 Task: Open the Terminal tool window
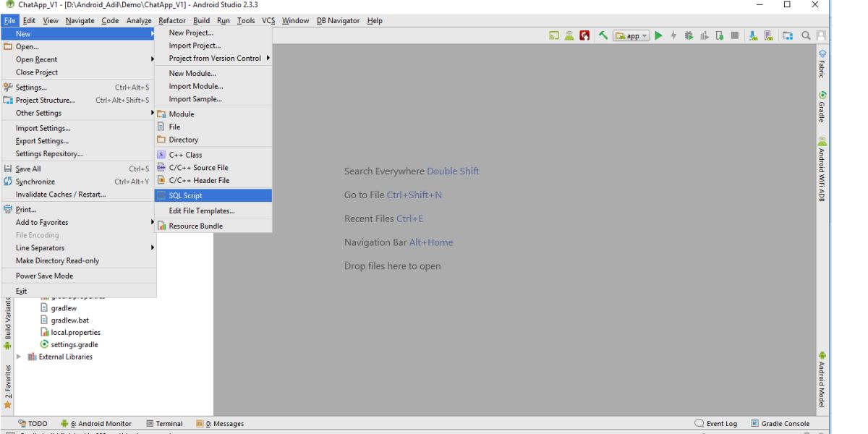(164, 424)
